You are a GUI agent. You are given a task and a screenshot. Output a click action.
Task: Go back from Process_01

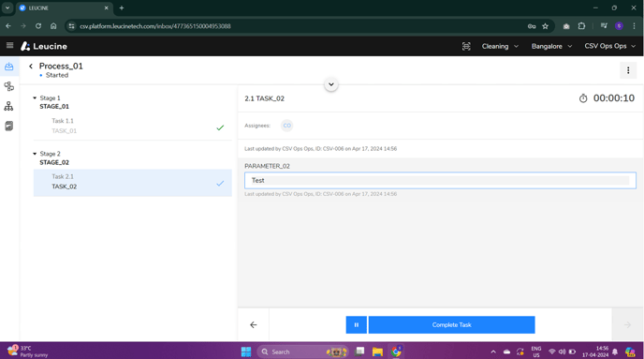(31, 67)
